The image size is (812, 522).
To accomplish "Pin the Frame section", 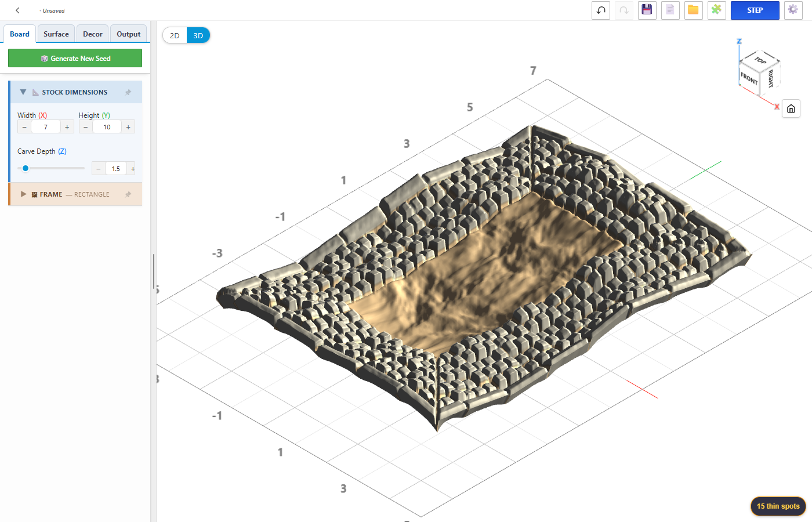I will pyautogui.click(x=128, y=194).
